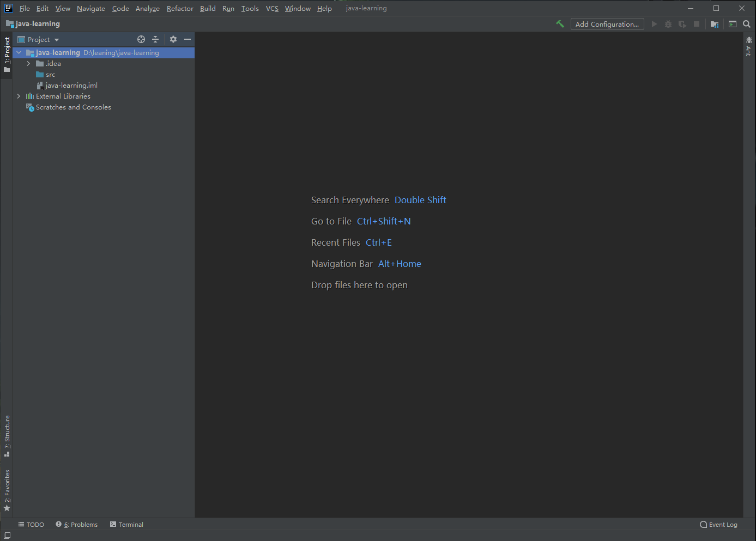Click the Stop square icon in toolbar
This screenshot has width=756, height=541.
coord(697,24)
